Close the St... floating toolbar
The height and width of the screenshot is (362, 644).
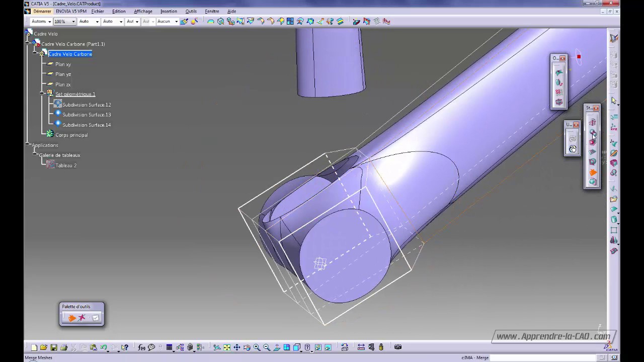click(x=596, y=108)
